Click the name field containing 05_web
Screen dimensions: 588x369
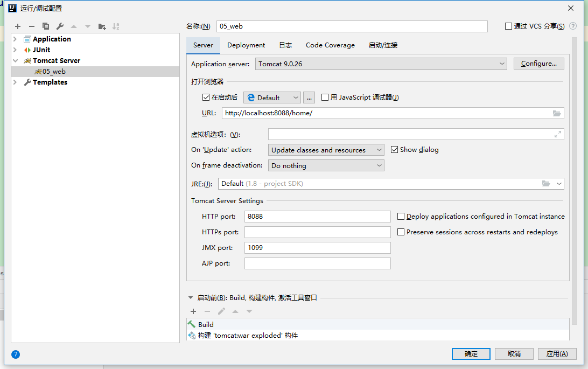coord(352,26)
